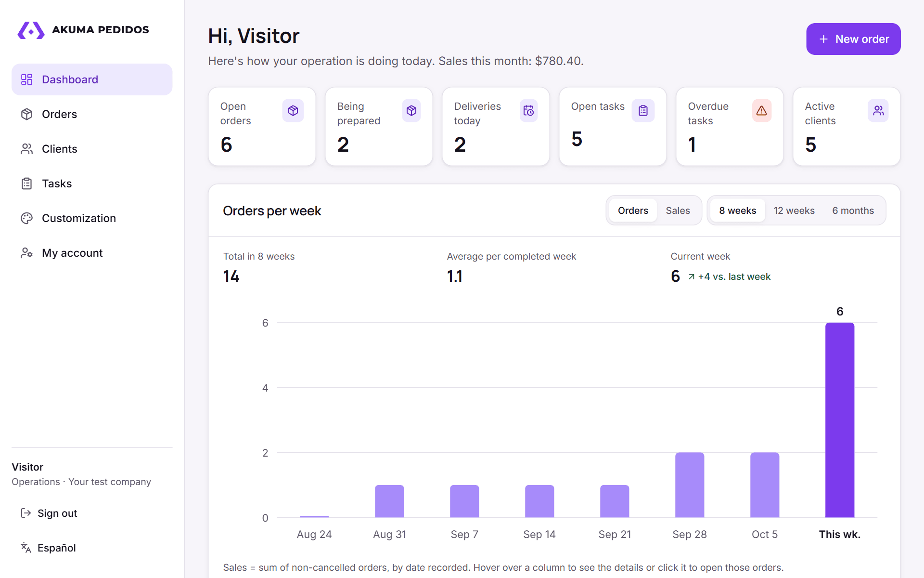Click the Sep 28 chart bar

click(690, 485)
